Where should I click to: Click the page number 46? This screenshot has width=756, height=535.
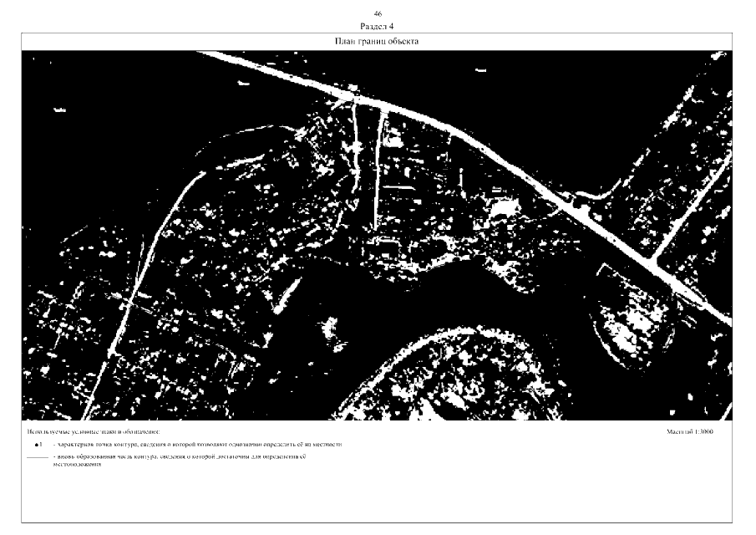378,14
